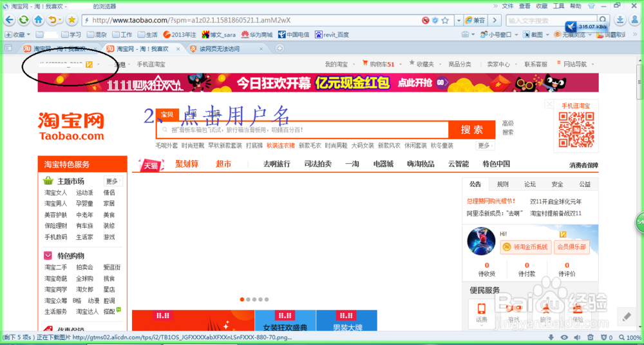Open the user account avatar icon
The width and height of the screenshot is (644, 345).
(634, 19)
